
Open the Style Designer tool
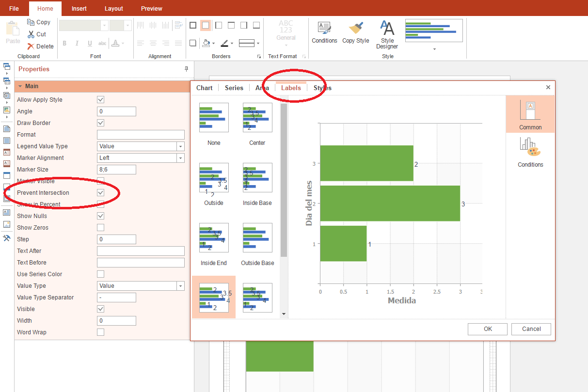(387, 28)
